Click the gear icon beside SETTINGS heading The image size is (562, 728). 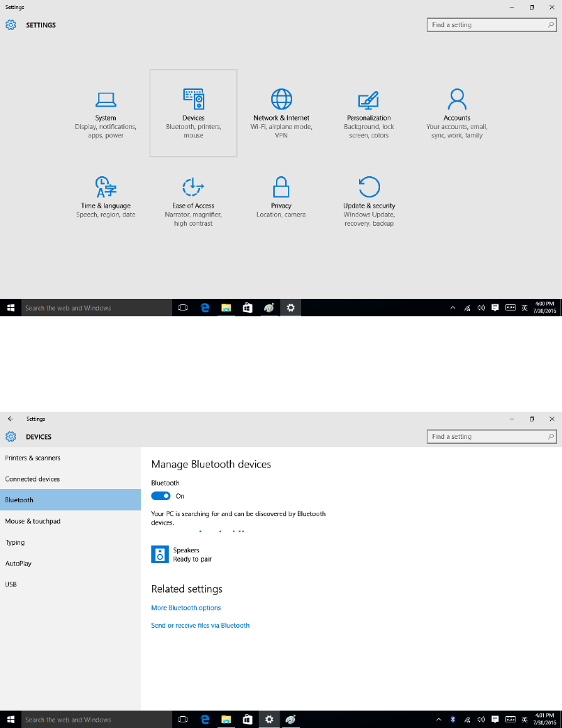click(x=10, y=25)
